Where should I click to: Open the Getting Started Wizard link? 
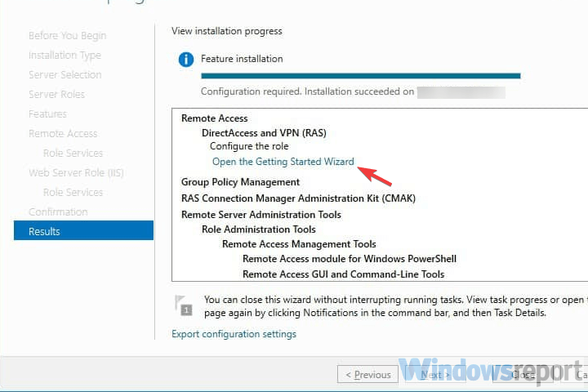[x=283, y=162]
